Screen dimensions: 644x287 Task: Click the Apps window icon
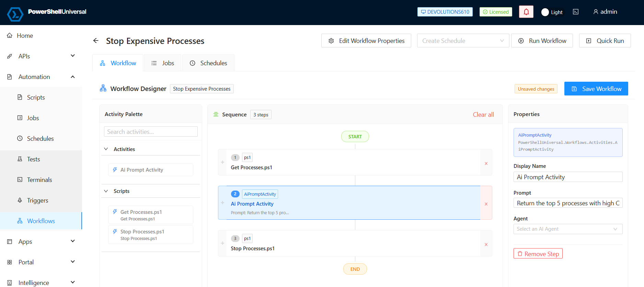(x=10, y=241)
